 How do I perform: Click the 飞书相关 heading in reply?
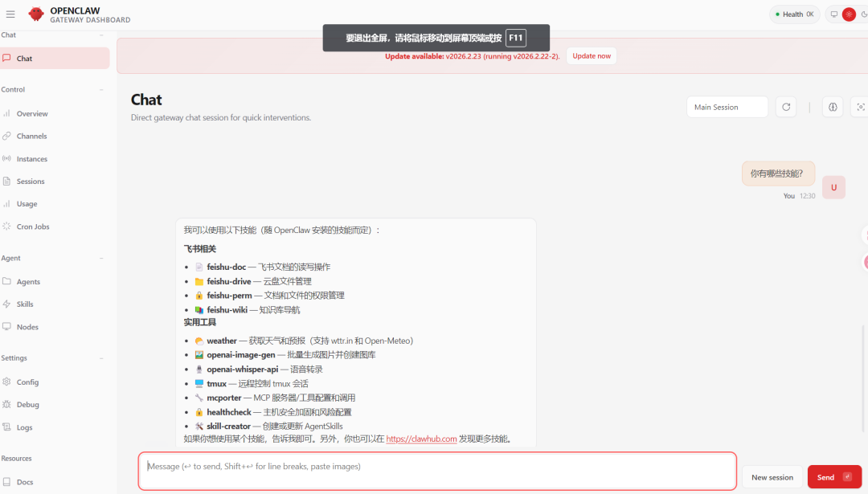coord(200,249)
